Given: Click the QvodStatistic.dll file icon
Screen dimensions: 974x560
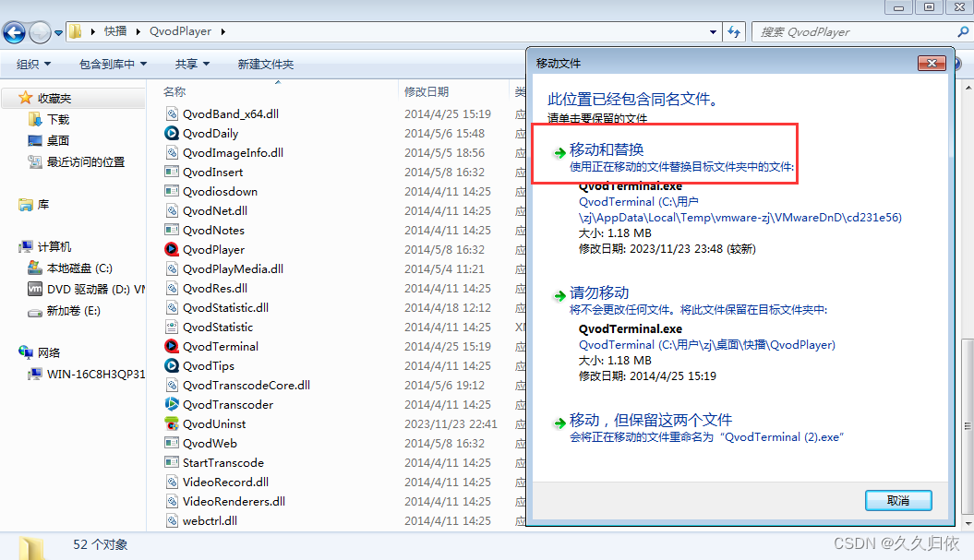Looking at the screenshot, I should [x=172, y=307].
